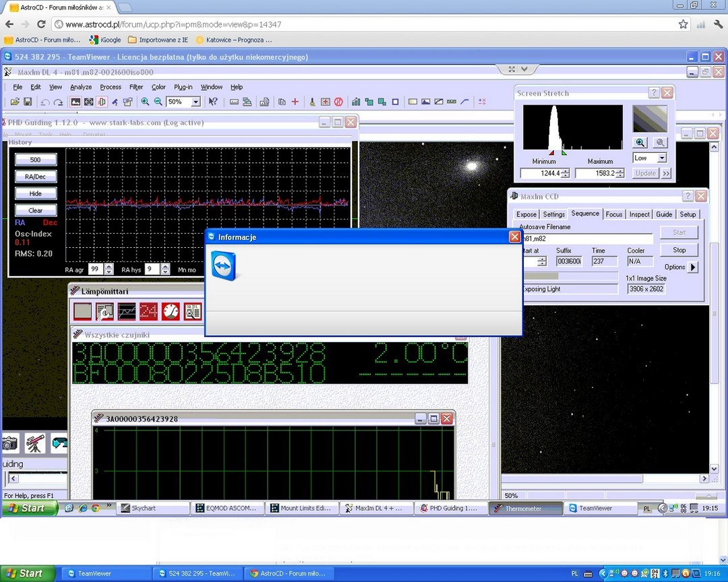
Task: Click the inner Start button on remote taskbar
Action: (29, 508)
